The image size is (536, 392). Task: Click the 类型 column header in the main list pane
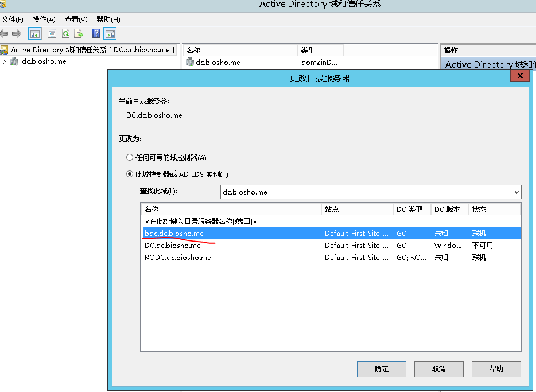[321, 51]
